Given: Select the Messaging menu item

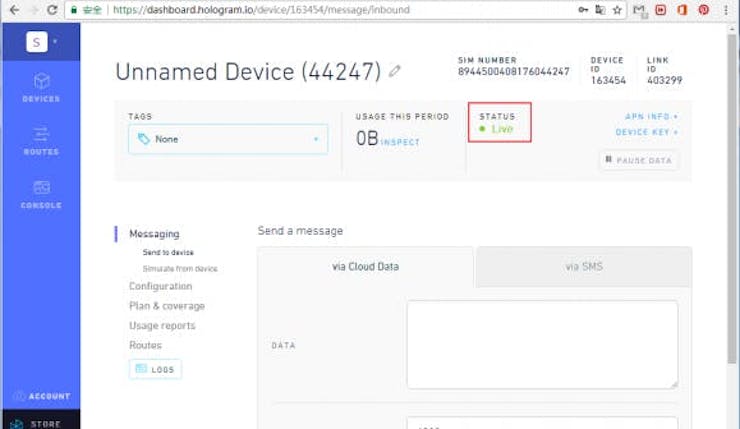Looking at the screenshot, I should (154, 234).
